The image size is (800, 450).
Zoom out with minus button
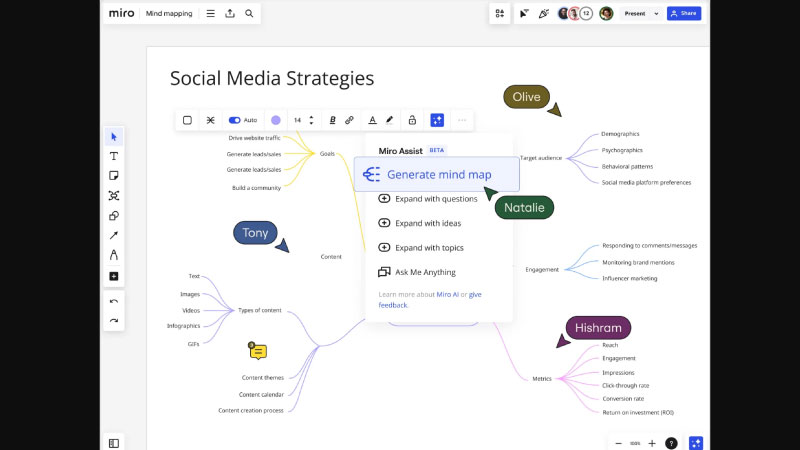(x=618, y=443)
